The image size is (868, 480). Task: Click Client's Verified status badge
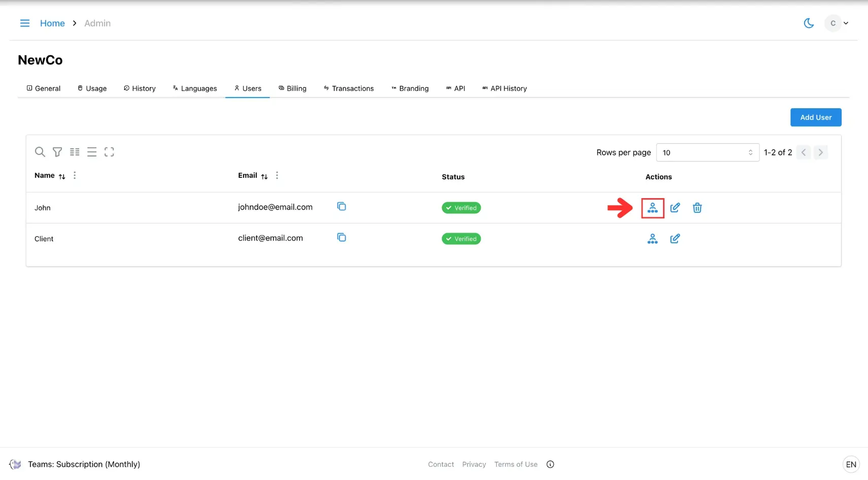461,239
